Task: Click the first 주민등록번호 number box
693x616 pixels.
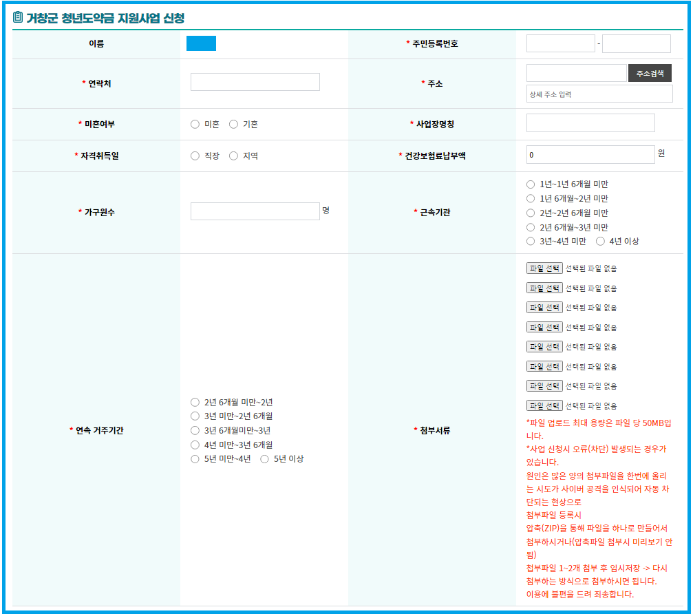Action: tap(559, 43)
